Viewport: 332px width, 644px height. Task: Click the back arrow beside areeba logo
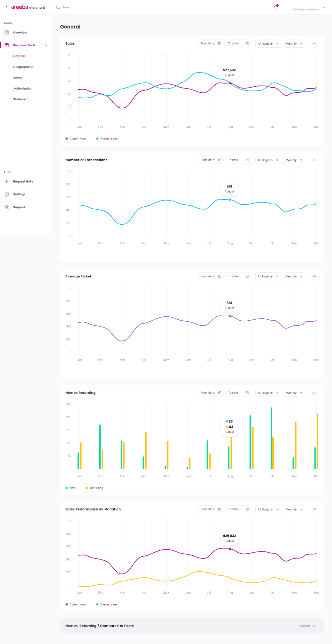6,7
